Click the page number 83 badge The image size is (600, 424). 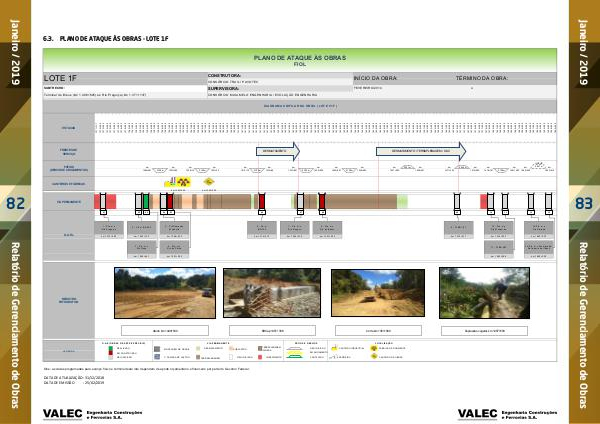coord(583,204)
